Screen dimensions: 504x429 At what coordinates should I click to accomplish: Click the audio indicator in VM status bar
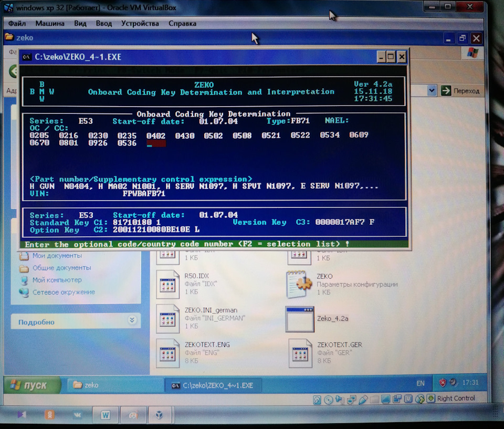[x=340, y=400]
